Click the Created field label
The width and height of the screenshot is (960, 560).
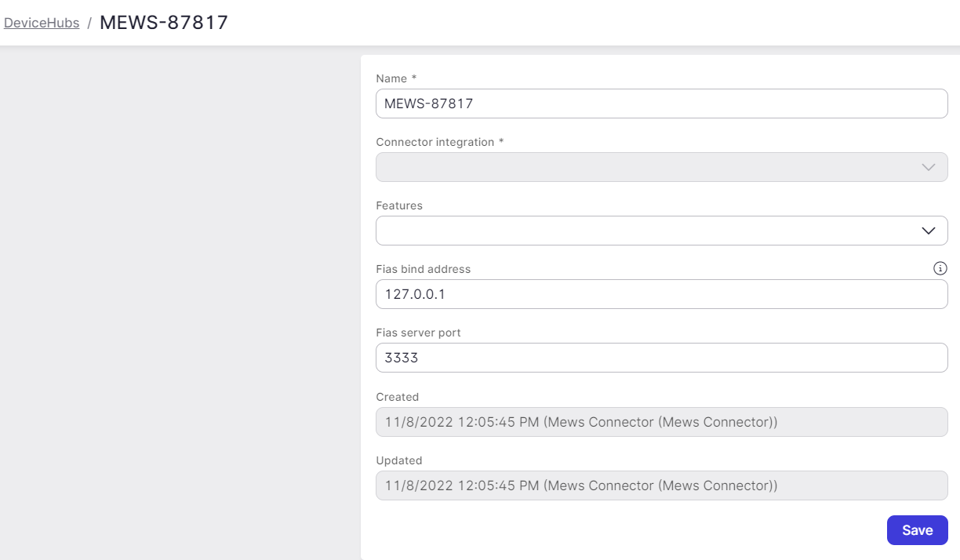[397, 397]
